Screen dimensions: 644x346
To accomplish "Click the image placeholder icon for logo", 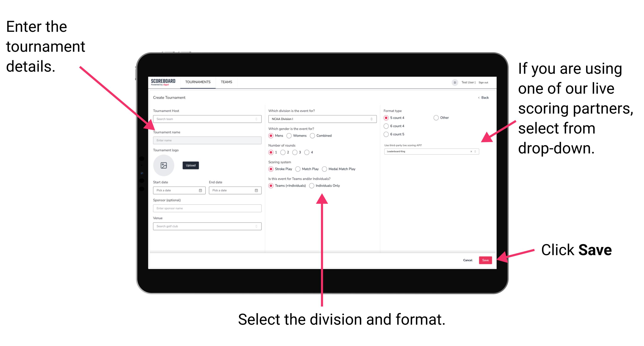I will (x=164, y=165).
